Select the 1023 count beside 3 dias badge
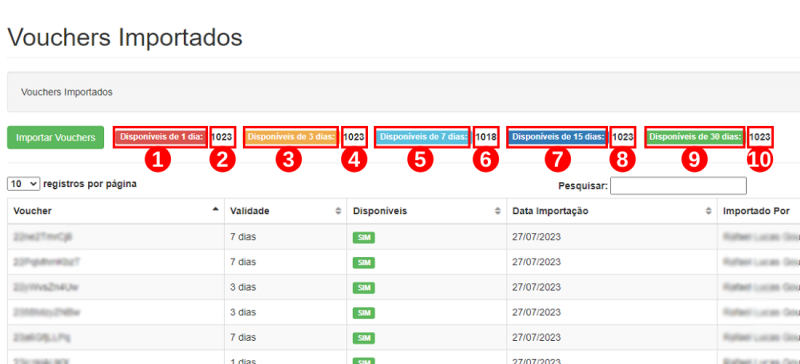 point(354,137)
